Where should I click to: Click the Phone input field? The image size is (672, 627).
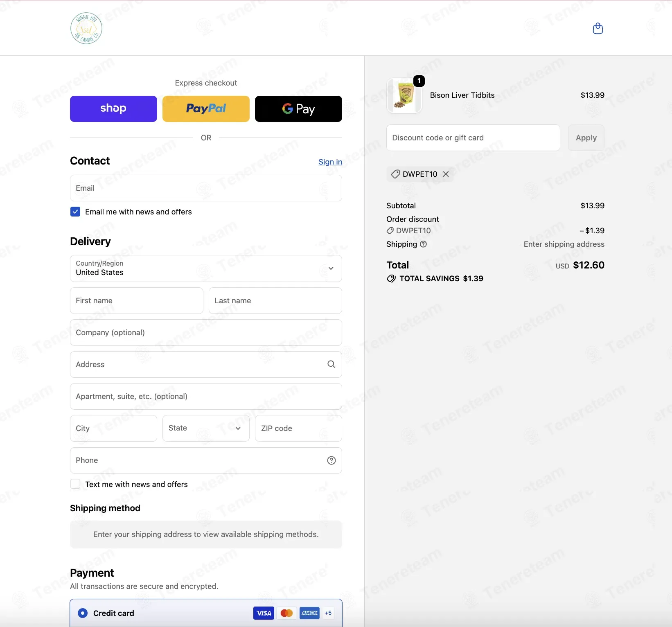tap(206, 460)
